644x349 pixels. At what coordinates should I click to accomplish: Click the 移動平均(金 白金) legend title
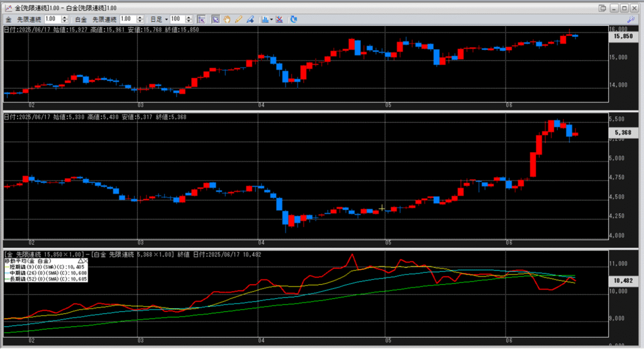[28, 261]
